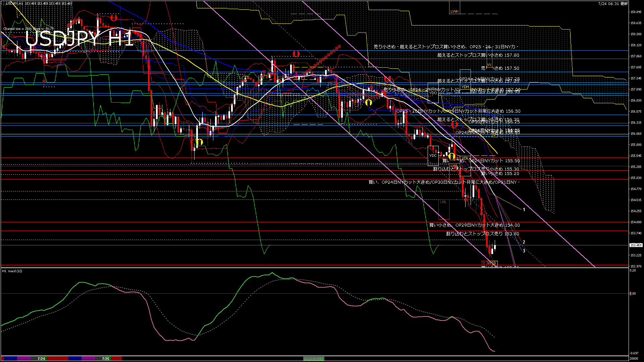Select forecast line label 1
The image size is (644, 362).
[x=524, y=209]
